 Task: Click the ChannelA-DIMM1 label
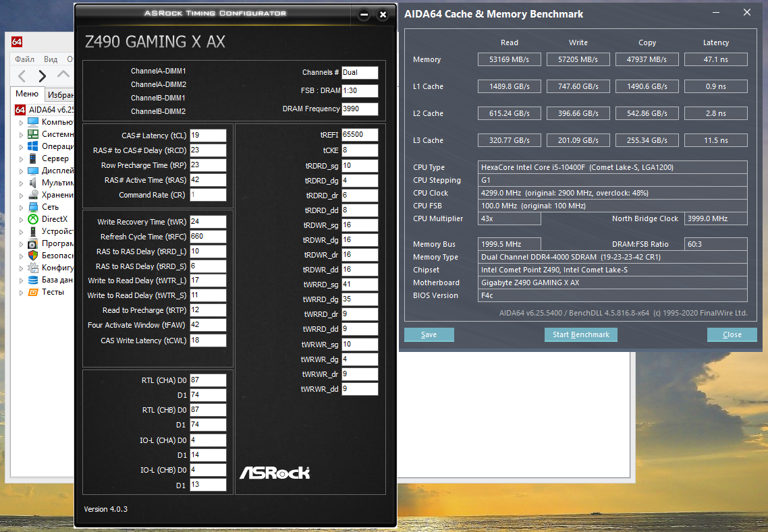coord(158,71)
